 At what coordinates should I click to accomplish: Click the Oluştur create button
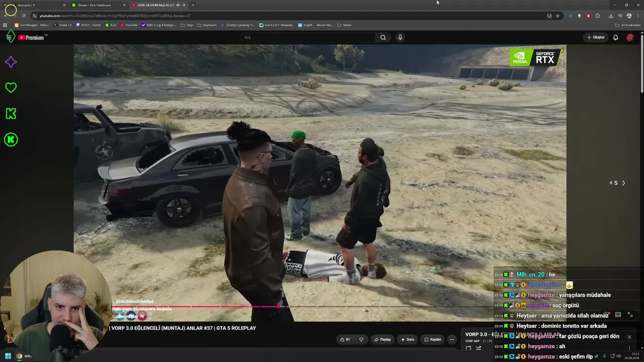click(596, 37)
